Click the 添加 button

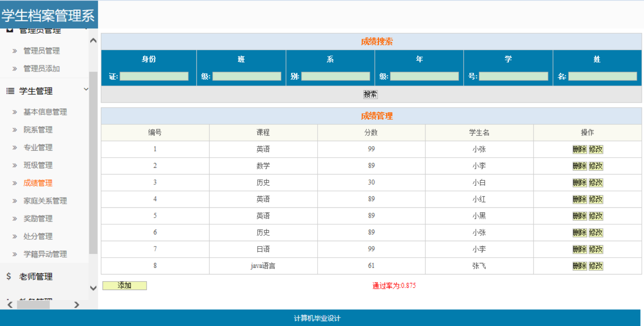point(124,286)
